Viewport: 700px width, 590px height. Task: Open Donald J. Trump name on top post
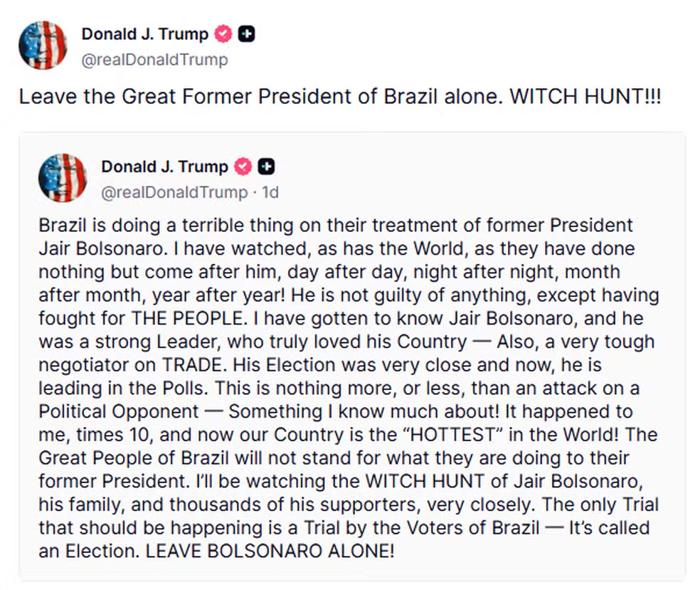[x=145, y=33]
